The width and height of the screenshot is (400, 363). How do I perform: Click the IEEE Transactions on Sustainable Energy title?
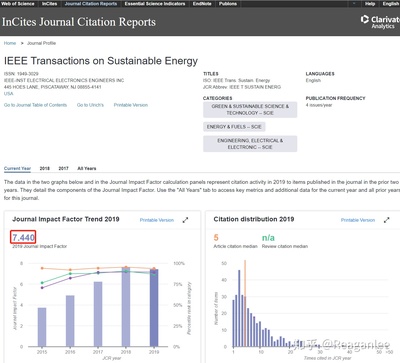click(101, 61)
